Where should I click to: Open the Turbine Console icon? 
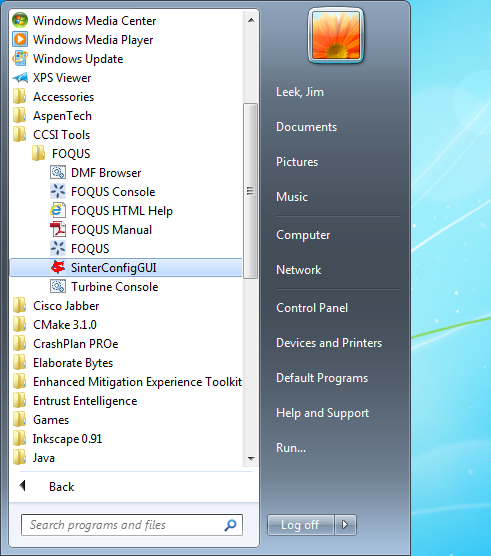tap(58, 287)
